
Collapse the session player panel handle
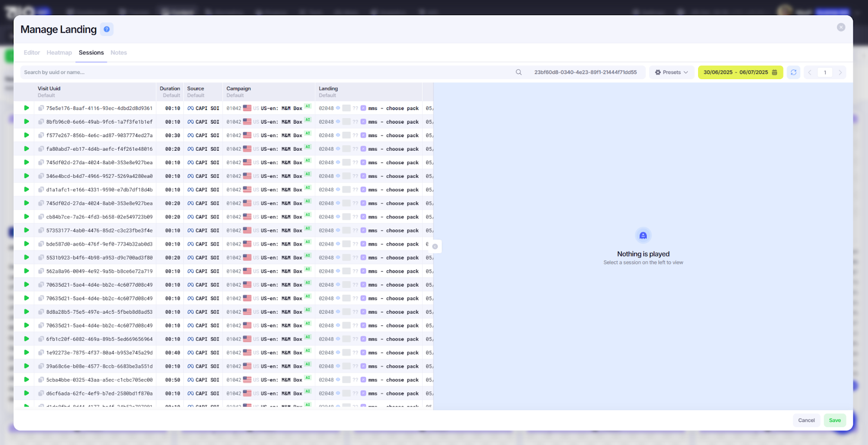[435, 247]
